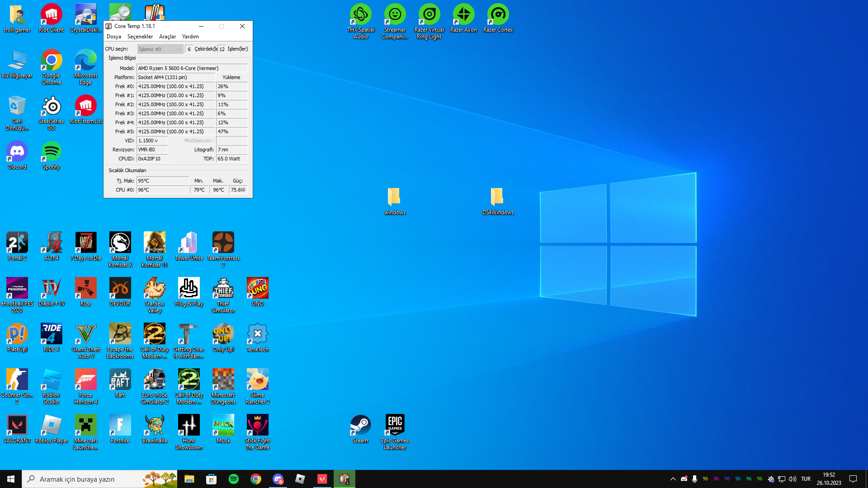The width and height of the screenshot is (868, 488).
Task: Select the Portal 2 game shortcut
Action: coord(17,246)
